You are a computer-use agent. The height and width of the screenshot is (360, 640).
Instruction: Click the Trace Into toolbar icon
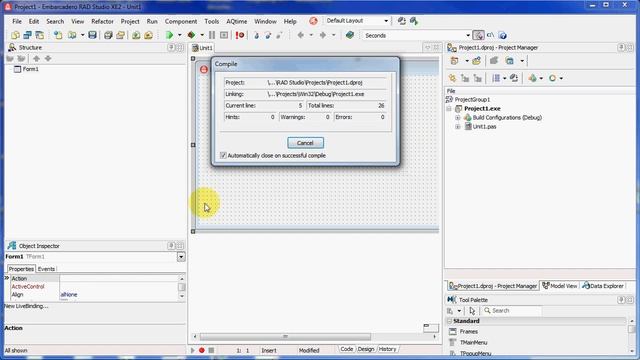256,36
